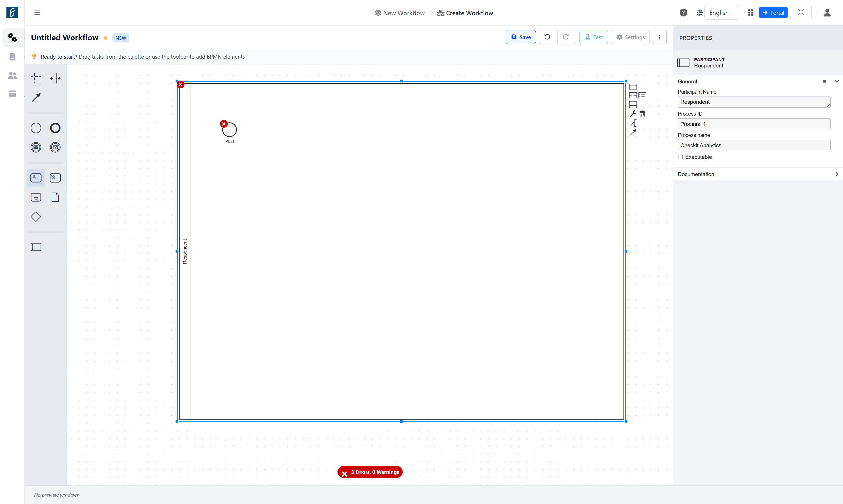Divide pool into two lanes
The width and height of the screenshot is (843, 504).
click(633, 95)
